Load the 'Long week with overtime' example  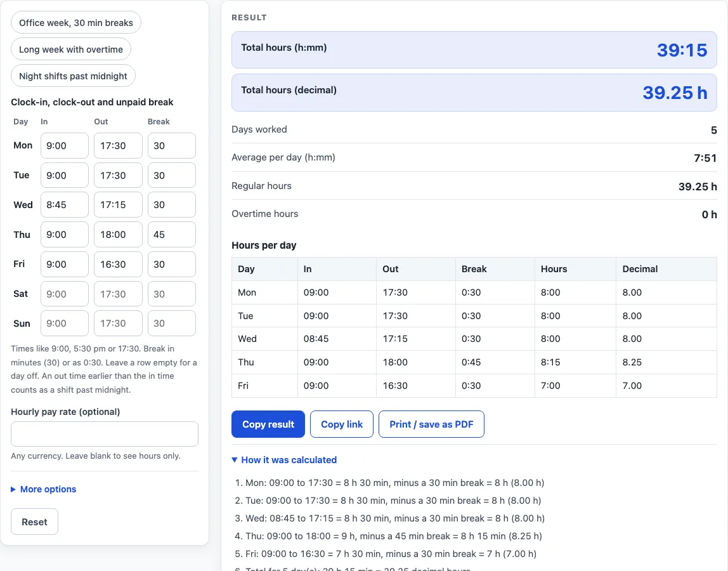click(71, 49)
